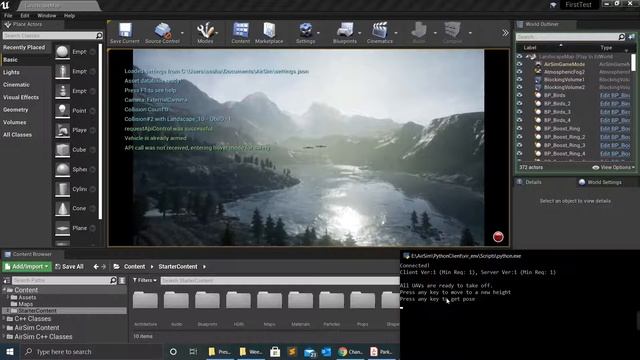Image resolution: width=640 pixels, height=360 pixels.
Task: Expand the toolbar overflow chevron
Action: 505,33
